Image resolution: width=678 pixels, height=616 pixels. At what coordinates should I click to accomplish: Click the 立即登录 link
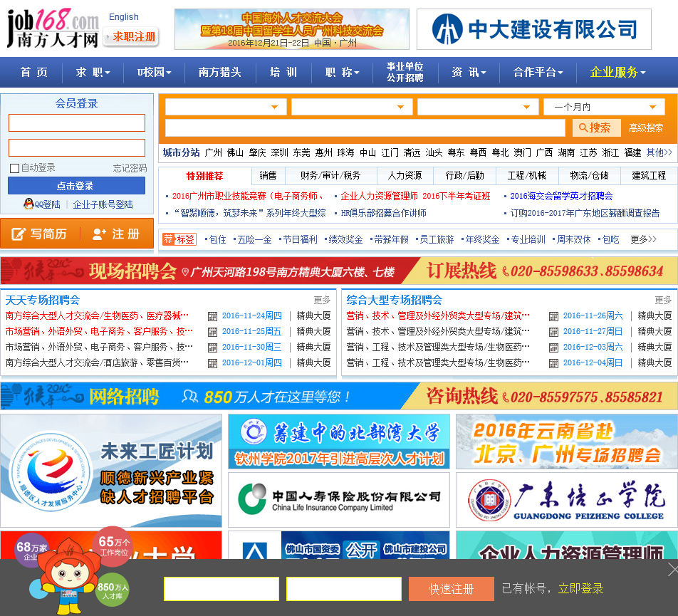click(x=580, y=588)
